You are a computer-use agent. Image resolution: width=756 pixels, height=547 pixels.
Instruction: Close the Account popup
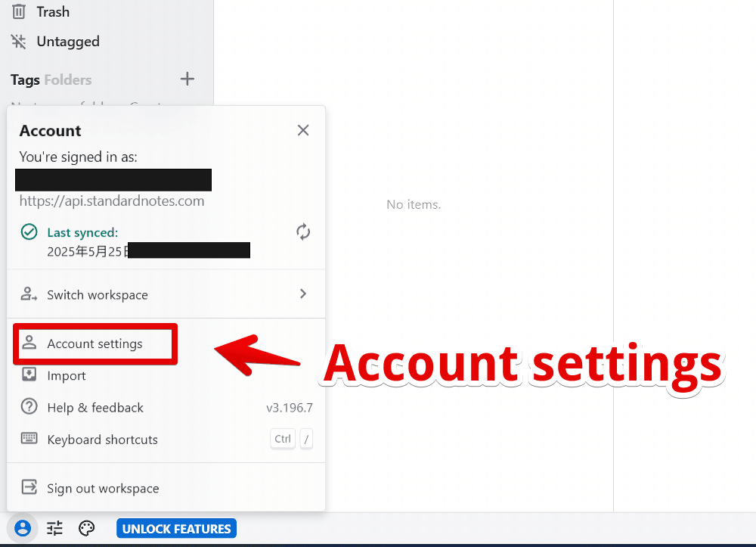point(303,130)
